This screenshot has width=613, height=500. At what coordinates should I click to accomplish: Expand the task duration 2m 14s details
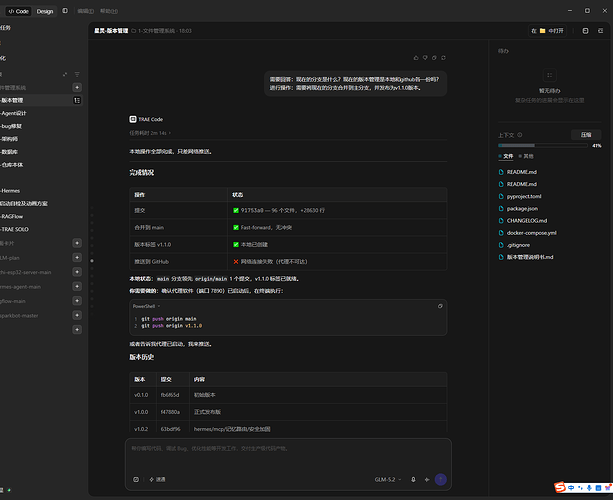tap(150, 133)
